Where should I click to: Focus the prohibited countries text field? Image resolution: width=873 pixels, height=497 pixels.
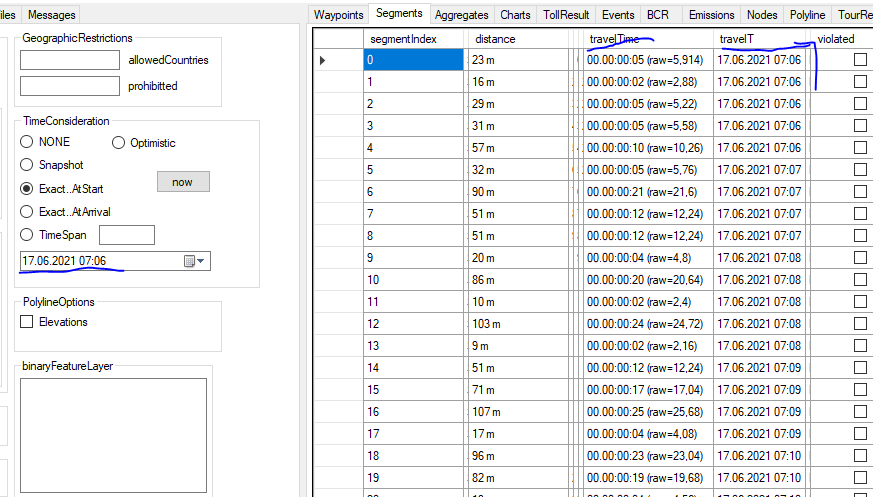tap(70, 86)
